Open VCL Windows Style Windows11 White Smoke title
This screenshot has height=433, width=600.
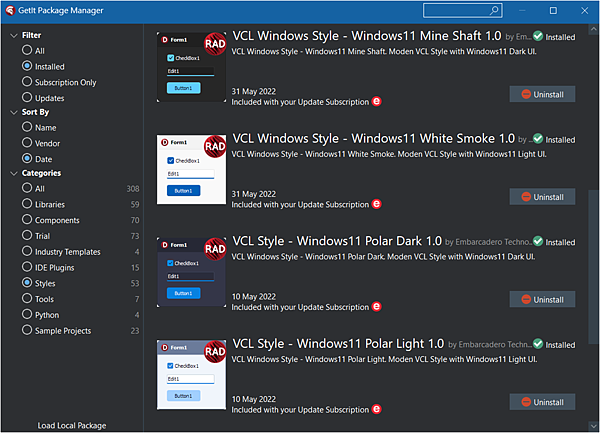click(374, 138)
